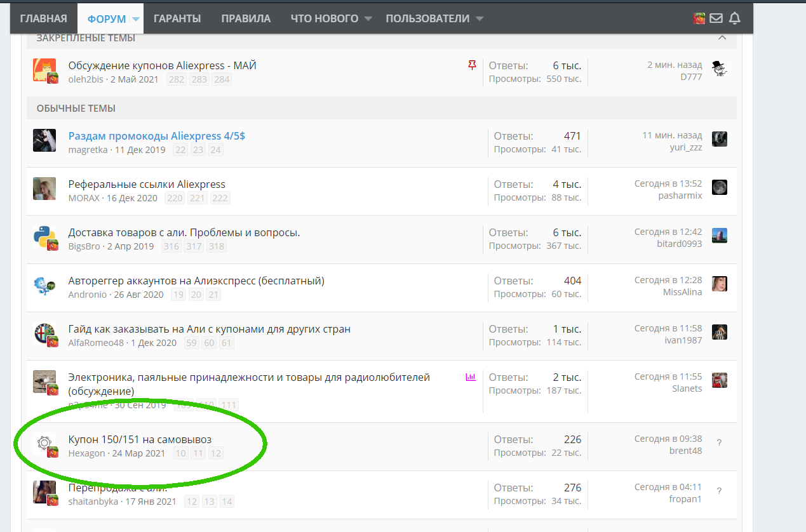Click the red pin icon on pinned thread
806x532 pixels.
pyautogui.click(x=472, y=65)
